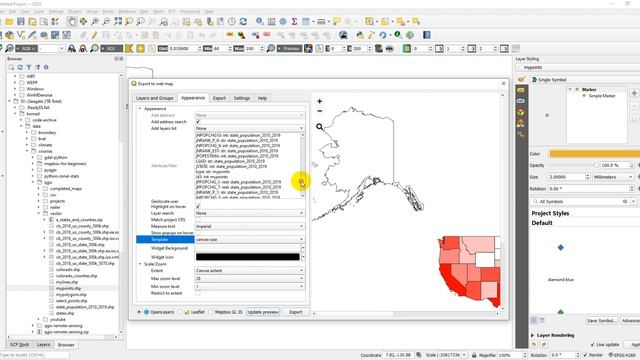Click the diamond blue marker symbol

click(560, 248)
